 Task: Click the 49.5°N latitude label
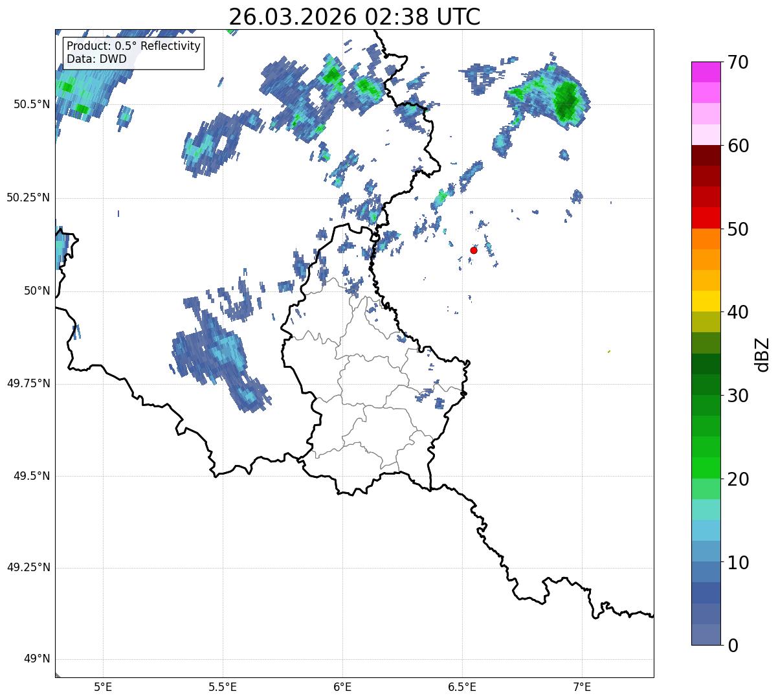coord(32,476)
